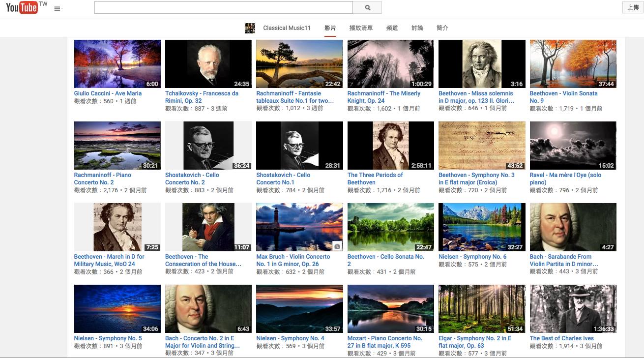
Task: Click the Best of Charles Ives thumbnail
Action: (573, 309)
